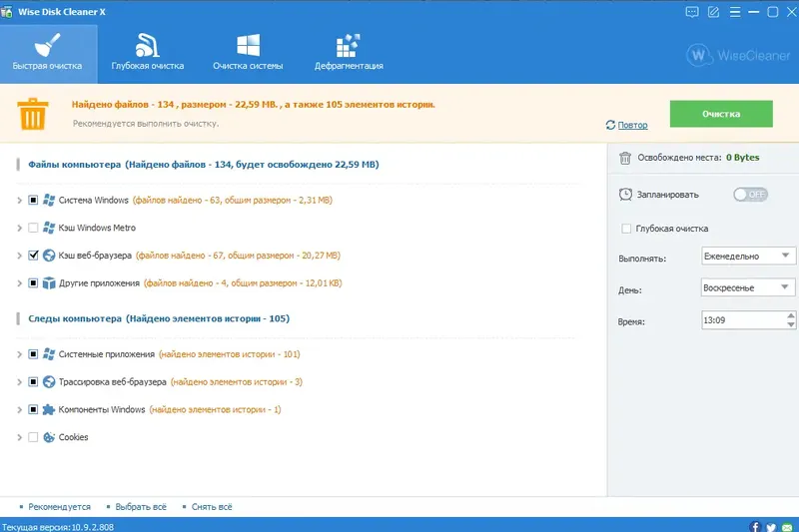Open the День Воскресенье dropdown
This screenshot has width=799, height=532.
[x=748, y=287]
